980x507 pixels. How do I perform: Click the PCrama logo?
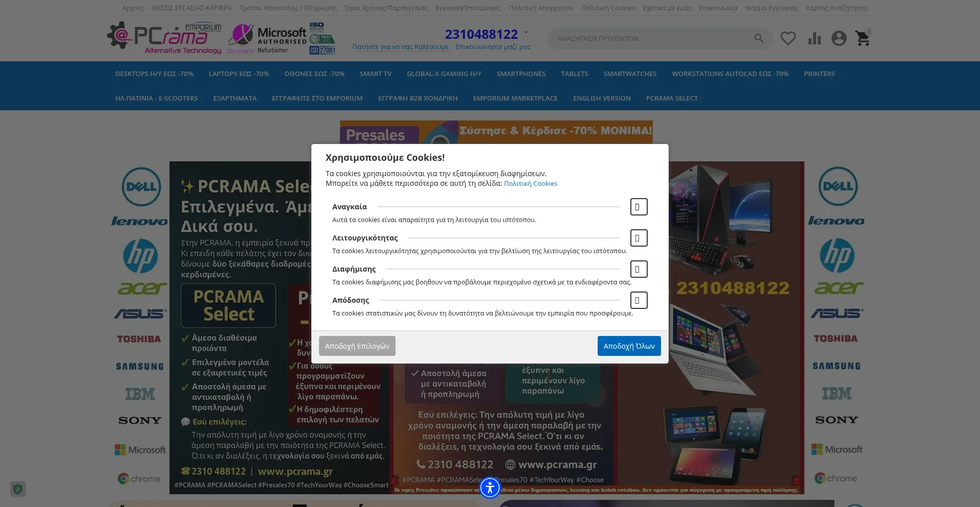[x=164, y=38]
